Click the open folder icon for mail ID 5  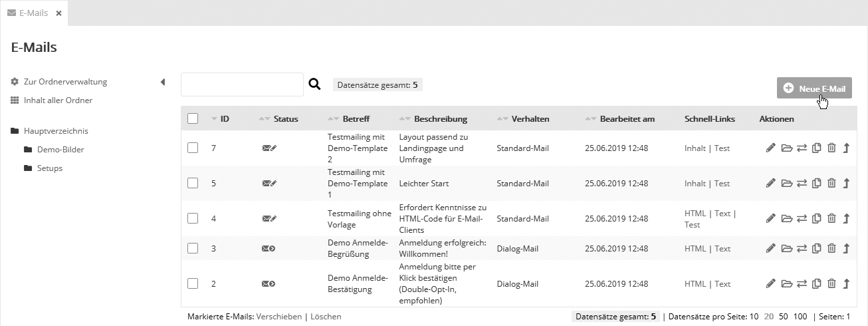point(787,183)
